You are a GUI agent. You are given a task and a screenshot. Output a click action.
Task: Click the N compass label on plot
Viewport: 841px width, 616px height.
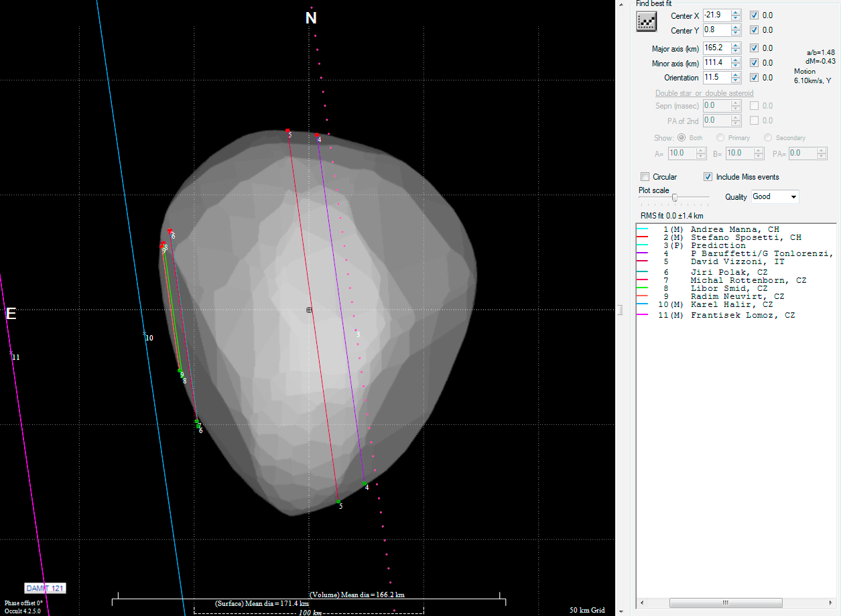coord(311,18)
